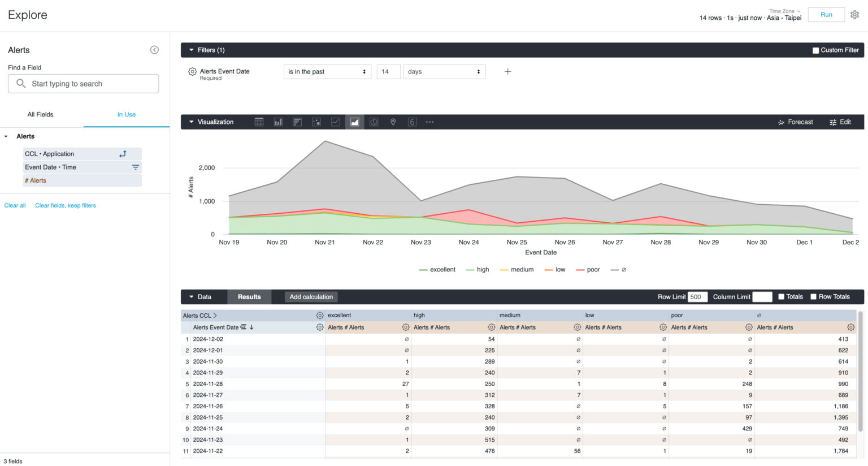Collapse the Alerts field picker panel
This screenshot has width=868, height=466.
154,50
